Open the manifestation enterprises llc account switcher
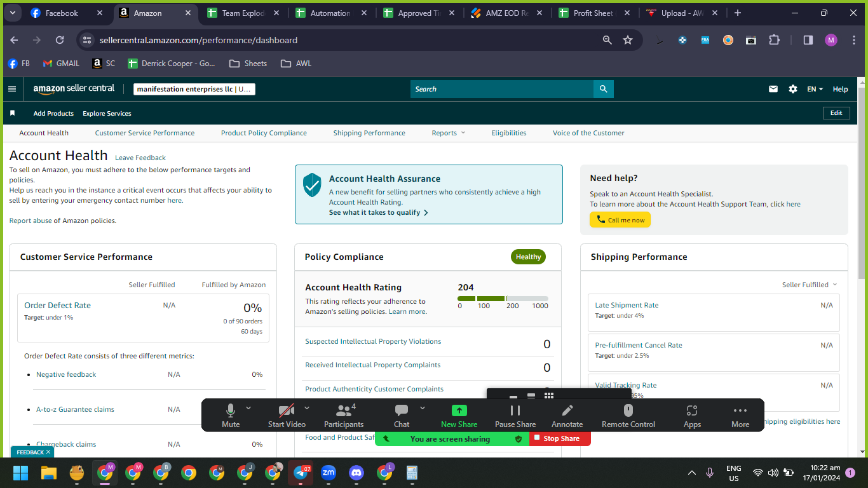This screenshot has width=868, height=488. 194,89
